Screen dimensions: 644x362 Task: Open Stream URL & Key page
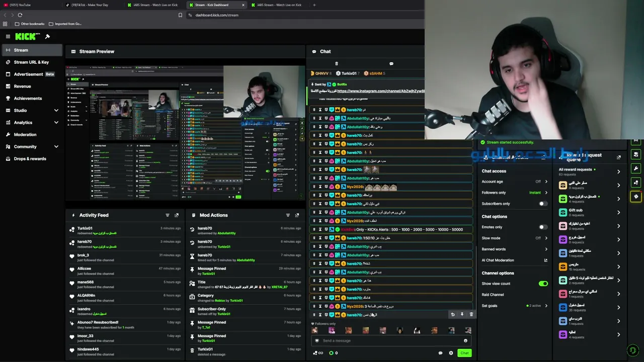point(32,62)
